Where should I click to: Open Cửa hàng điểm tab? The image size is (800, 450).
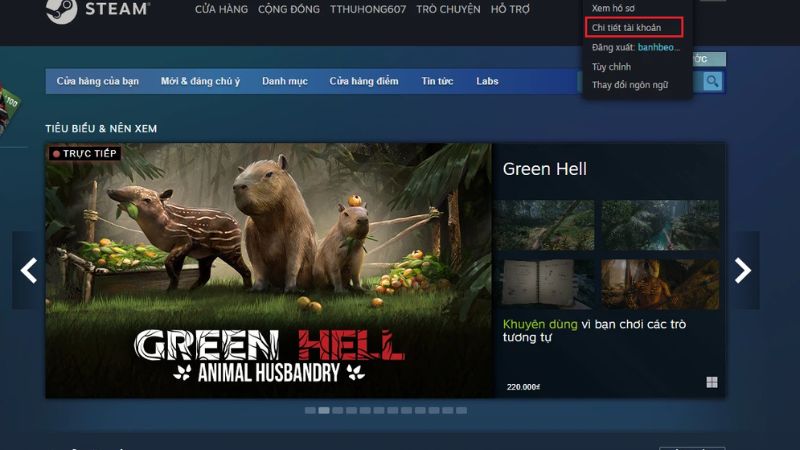click(x=364, y=81)
